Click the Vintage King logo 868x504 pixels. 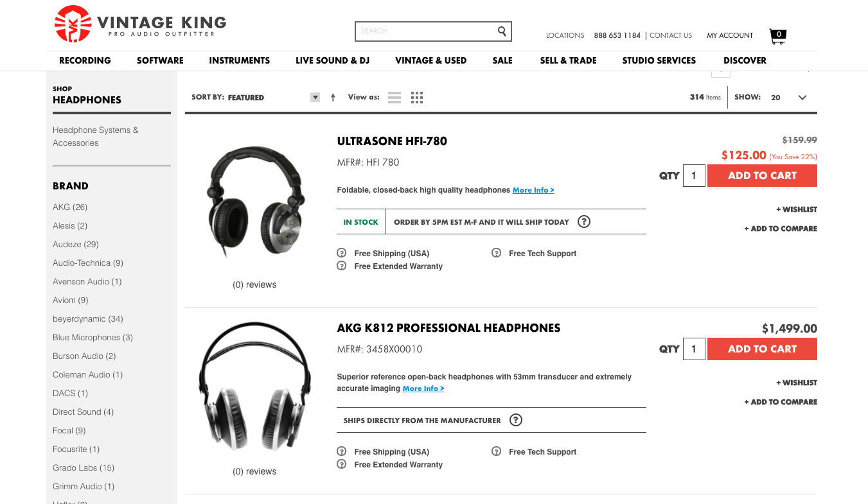(141, 24)
